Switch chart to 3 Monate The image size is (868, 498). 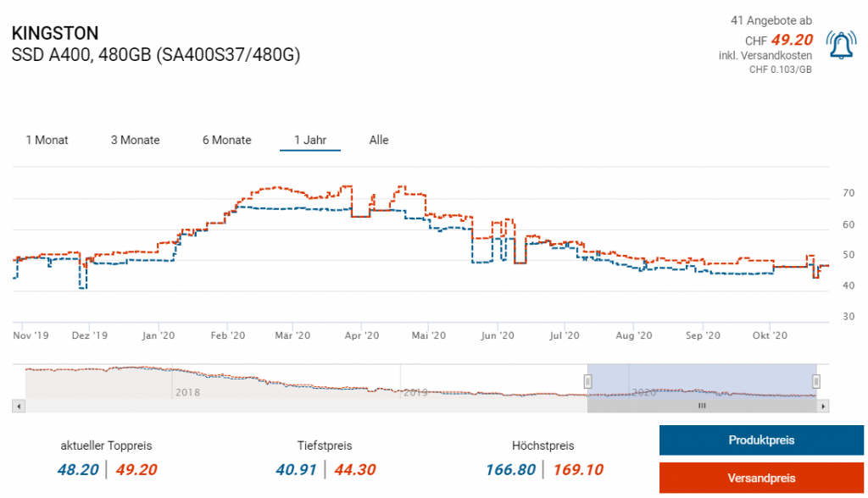[135, 140]
